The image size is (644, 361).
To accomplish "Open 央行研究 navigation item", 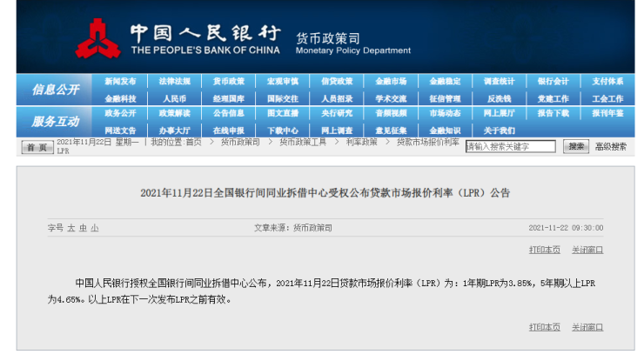I will point(337,113).
